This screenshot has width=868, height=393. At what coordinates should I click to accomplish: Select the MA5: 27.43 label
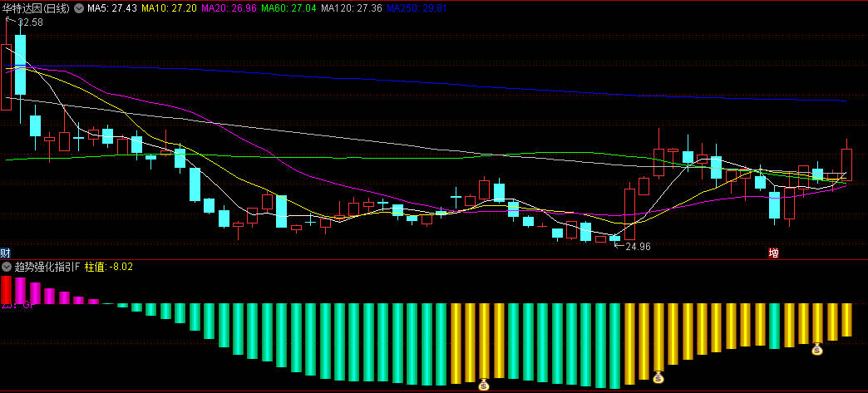click(112, 8)
